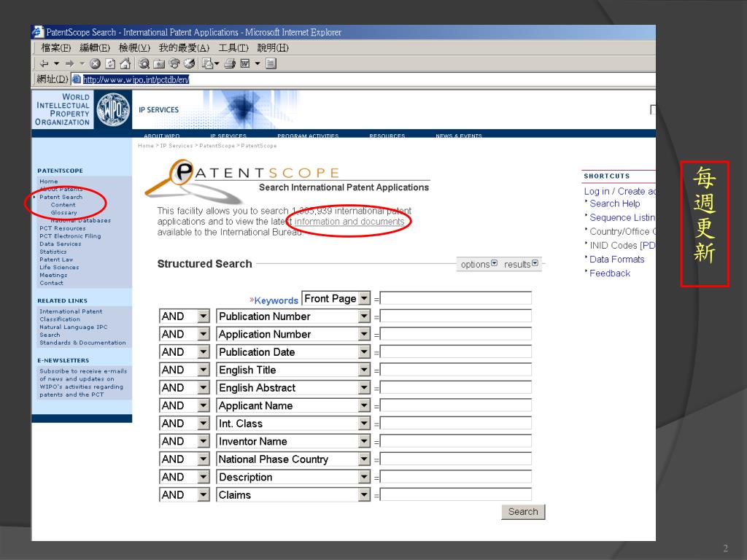Open Patent Law in the sidebar
Screen dimensions: 747x560
[x=56, y=260]
